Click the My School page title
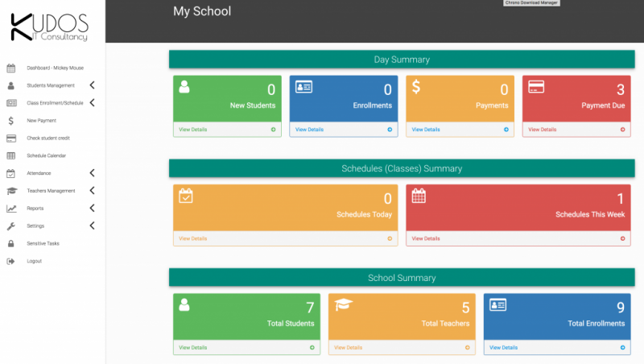The image size is (644, 364). [x=202, y=11]
